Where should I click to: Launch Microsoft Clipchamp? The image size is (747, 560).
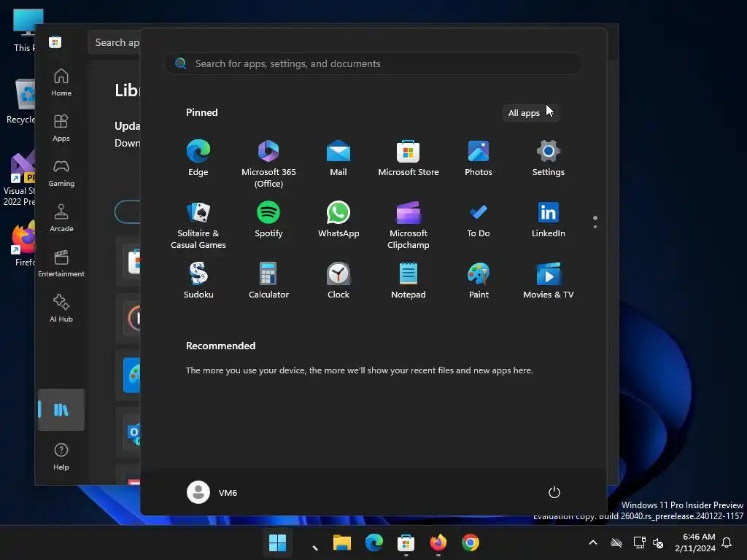pos(409,225)
